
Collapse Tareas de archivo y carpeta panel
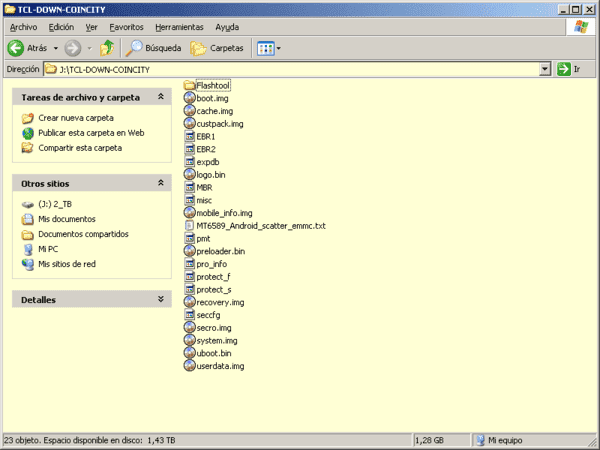(161, 97)
